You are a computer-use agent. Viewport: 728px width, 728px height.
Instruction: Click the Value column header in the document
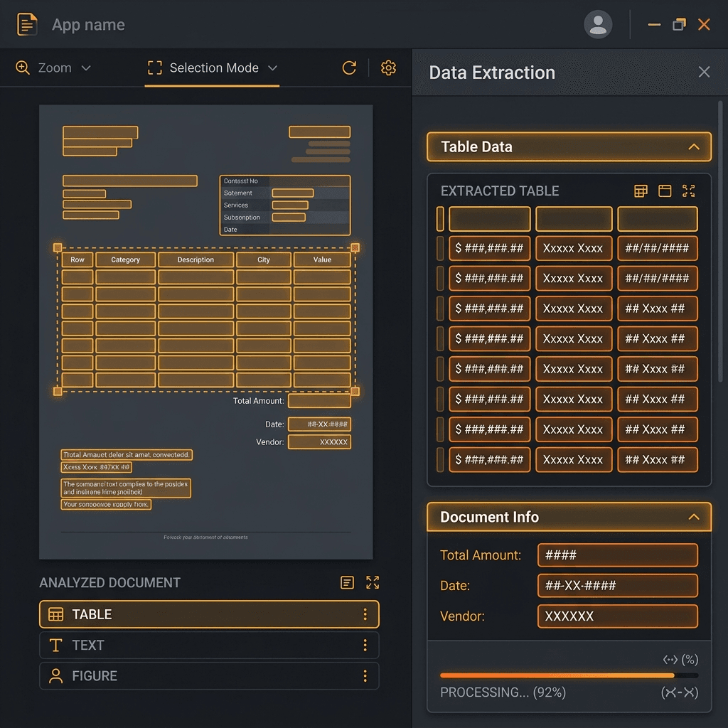pos(322,259)
